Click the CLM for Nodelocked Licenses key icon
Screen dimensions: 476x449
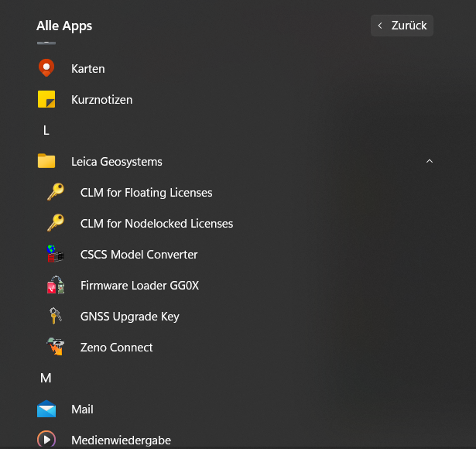(x=56, y=223)
